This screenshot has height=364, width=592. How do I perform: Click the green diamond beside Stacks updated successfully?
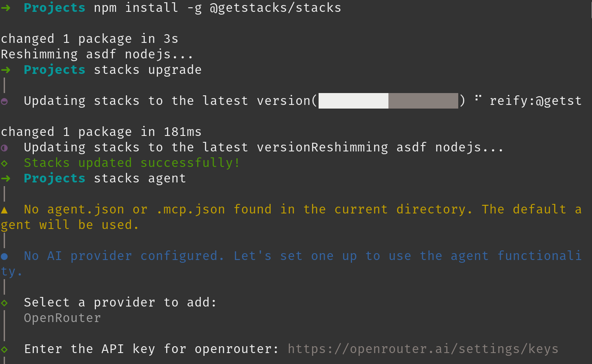(4, 163)
